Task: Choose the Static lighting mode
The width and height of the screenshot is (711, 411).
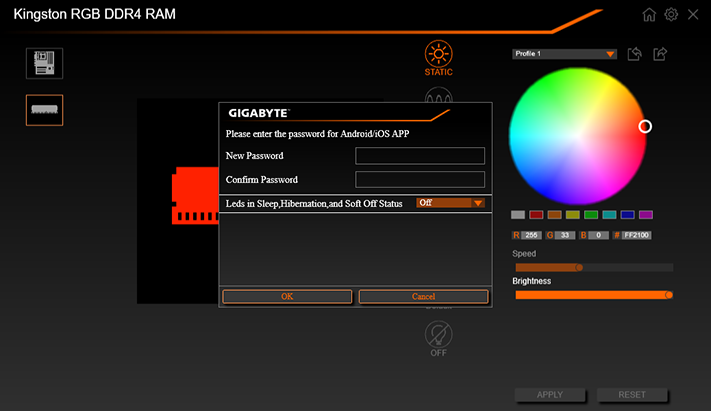Action: point(438,58)
